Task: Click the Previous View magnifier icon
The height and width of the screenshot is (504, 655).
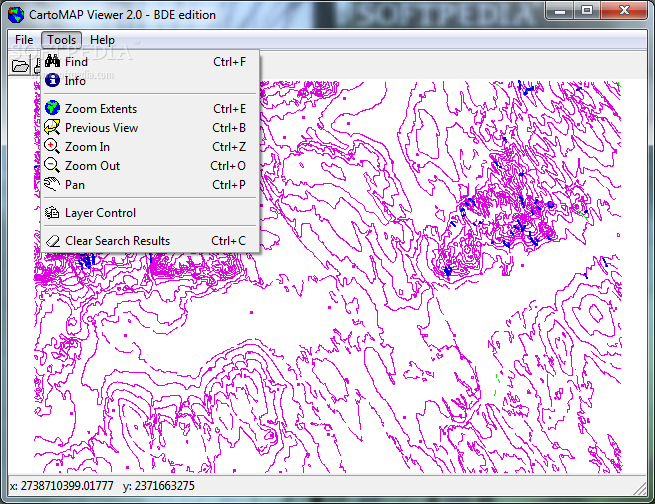Action: coord(52,127)
